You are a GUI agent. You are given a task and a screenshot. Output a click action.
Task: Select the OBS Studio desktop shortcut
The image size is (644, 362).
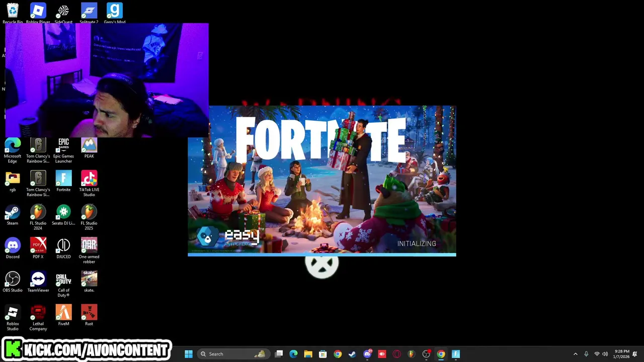point(13,283)
